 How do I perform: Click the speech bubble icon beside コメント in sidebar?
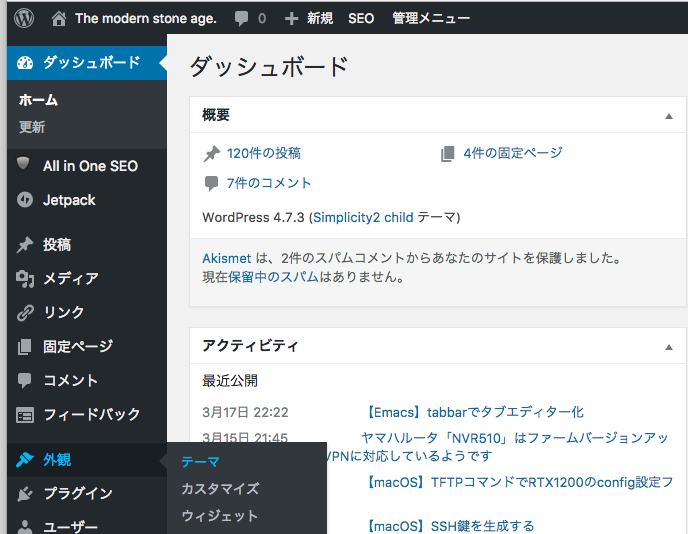point(25,380)
